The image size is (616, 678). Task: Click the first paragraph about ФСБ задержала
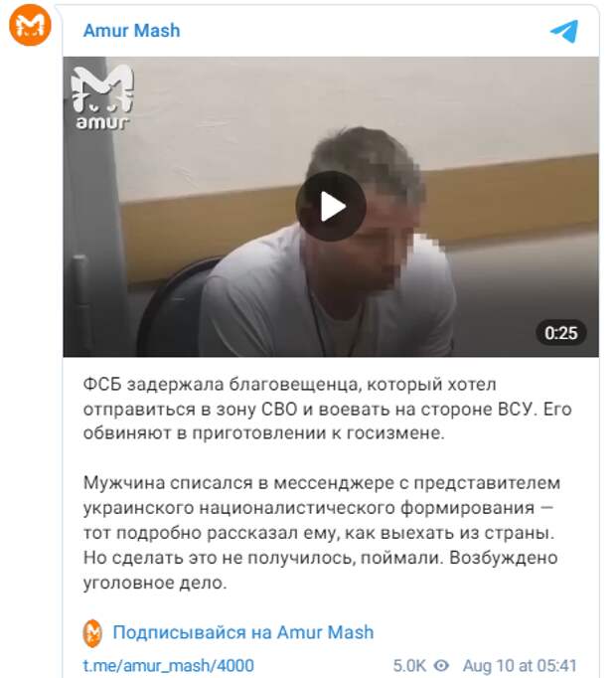(x=327, y=409)
